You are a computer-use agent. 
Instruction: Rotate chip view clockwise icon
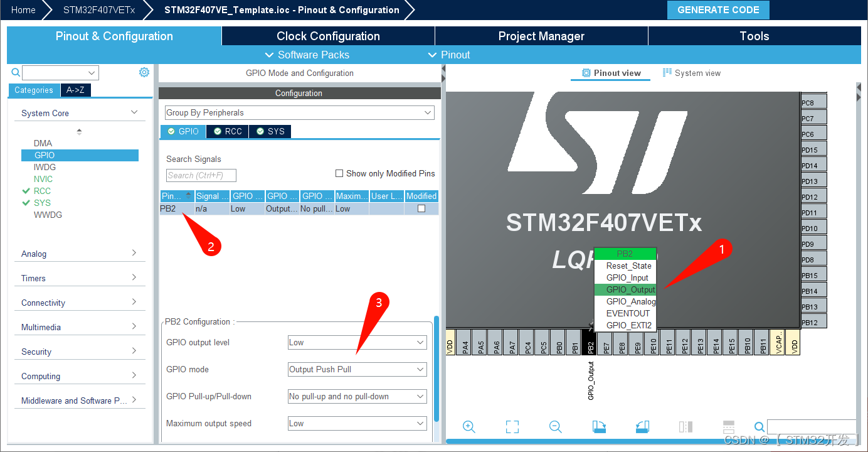pyautogui.click(x=599, y=427)
